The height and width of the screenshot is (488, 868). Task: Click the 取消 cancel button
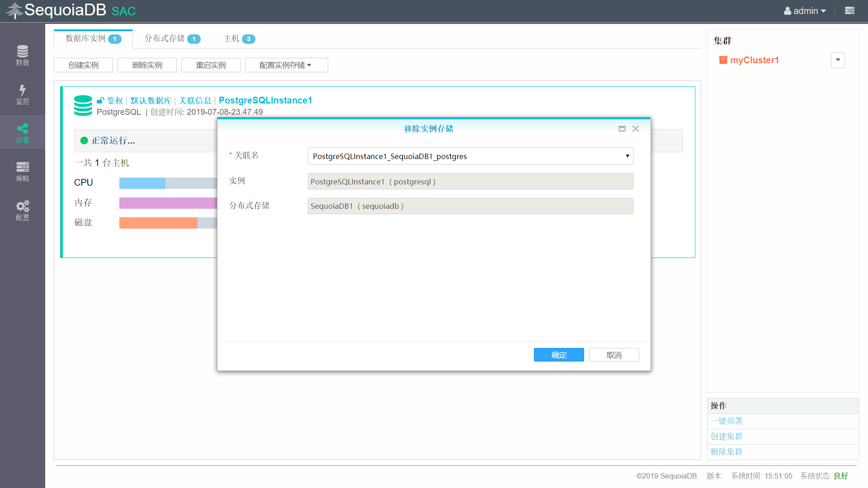pyautogui.click(x=613, y=355)
